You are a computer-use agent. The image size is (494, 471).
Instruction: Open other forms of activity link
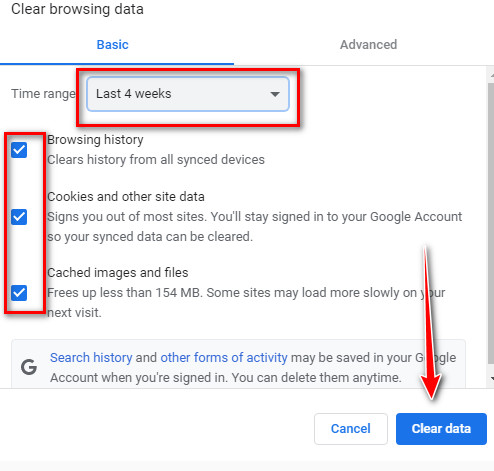tap(224, 358)
